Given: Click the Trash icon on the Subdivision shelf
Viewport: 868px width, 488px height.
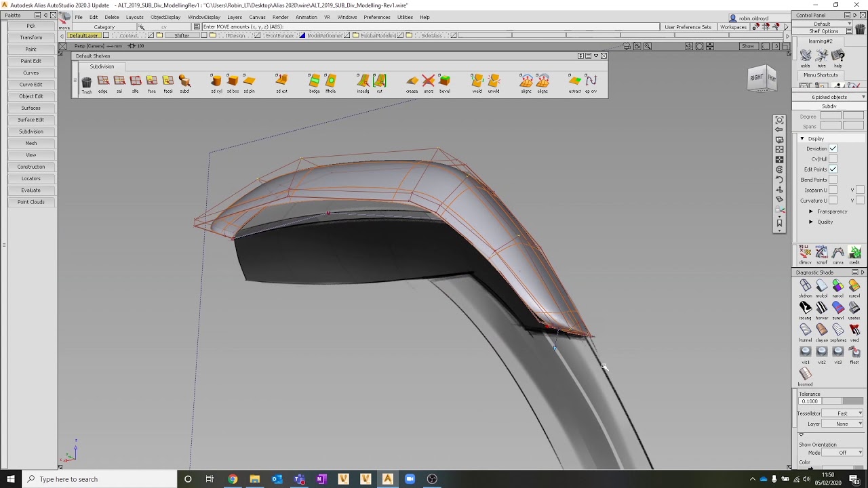Looking at the screenshot, I should [x=87, y=83].
